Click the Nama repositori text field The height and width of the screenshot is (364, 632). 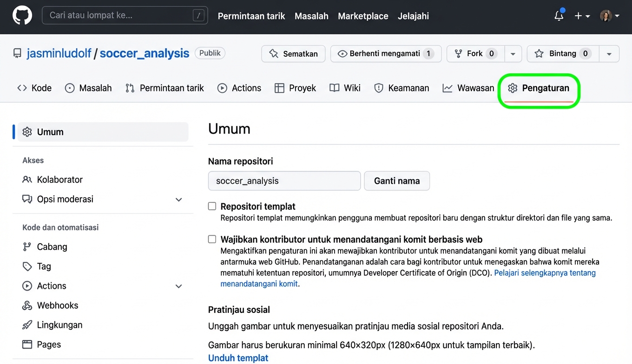pos(284,181)
